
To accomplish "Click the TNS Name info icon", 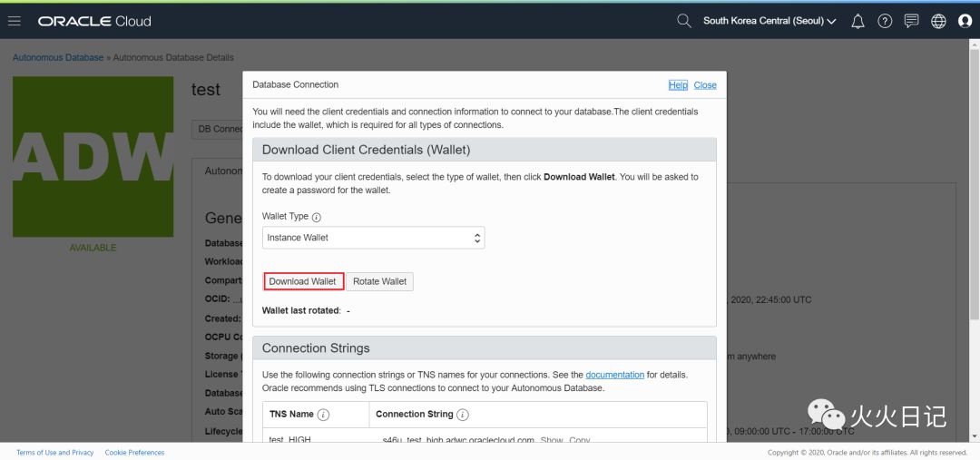I will pyautogui.click(x=323, y=415).
